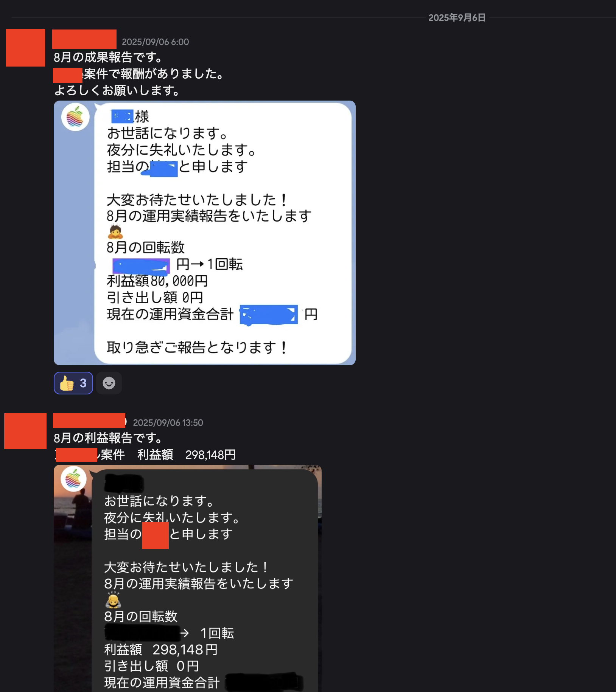The height and width of the screenshot is (692, 616).
Task: Open the first attached LINE screenshot image
Action: click(x=205, y=233)
